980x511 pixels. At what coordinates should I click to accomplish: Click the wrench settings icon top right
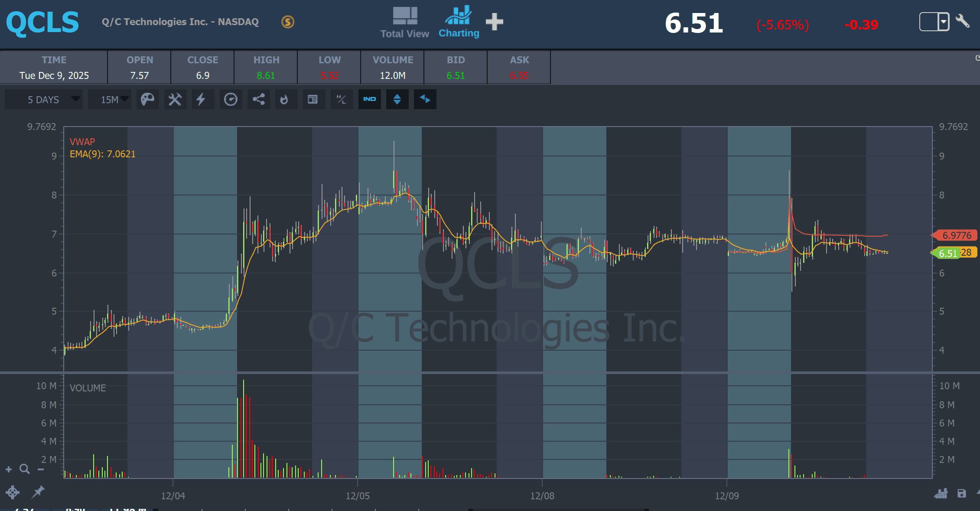[963, 21]
